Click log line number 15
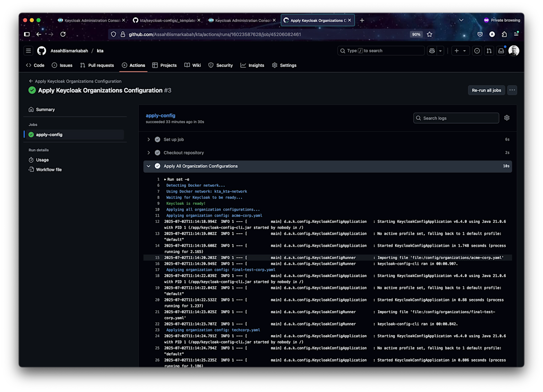The image size is (543, 392). (157, 258)
